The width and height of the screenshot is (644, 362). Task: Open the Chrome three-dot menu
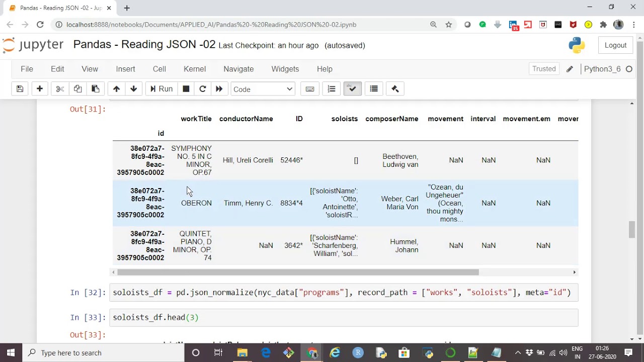coord(633,24)
